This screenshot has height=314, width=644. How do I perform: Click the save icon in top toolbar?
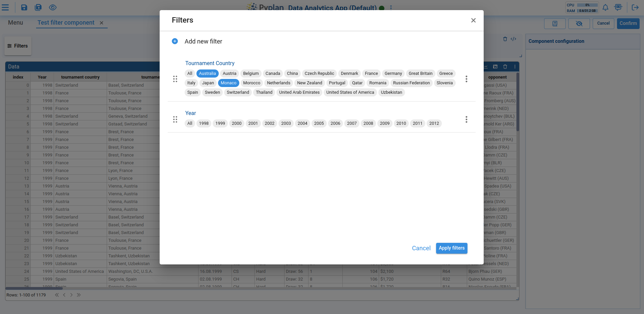click(x=24, y=7)
